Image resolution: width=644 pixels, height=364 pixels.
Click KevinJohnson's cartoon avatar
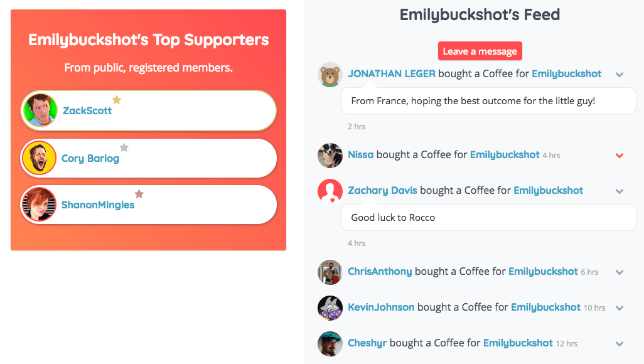(x=330, y=308)
